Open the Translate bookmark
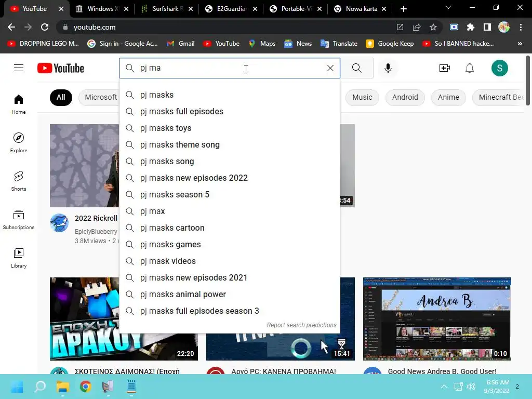532x399 pixels. click(x=339, y=44)
